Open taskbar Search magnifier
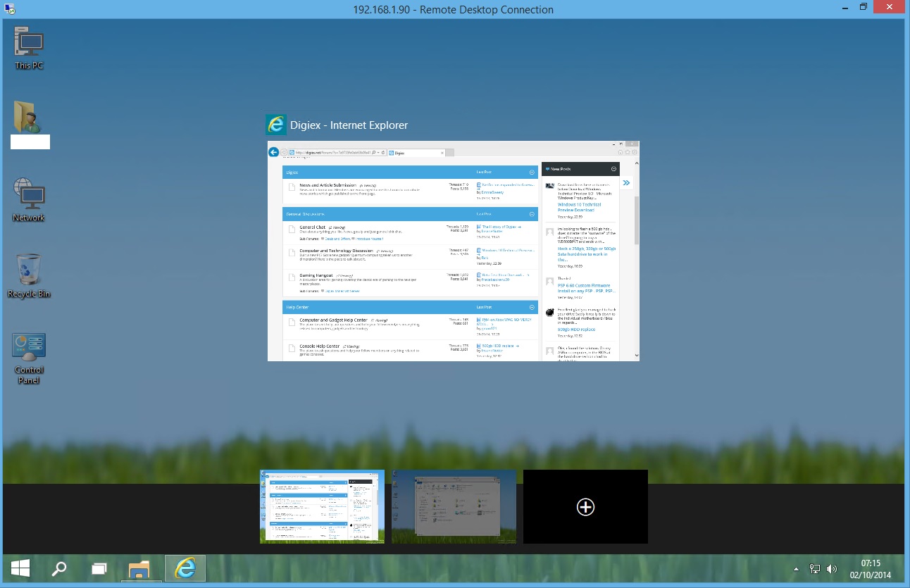This screenshot has width=910, height=588. click(x=61, y=568)
